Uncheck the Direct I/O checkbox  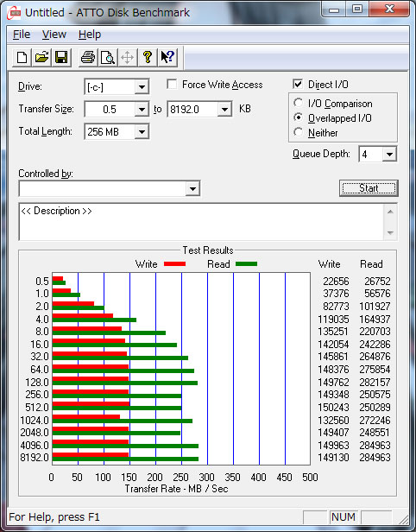tap(298, 84)
